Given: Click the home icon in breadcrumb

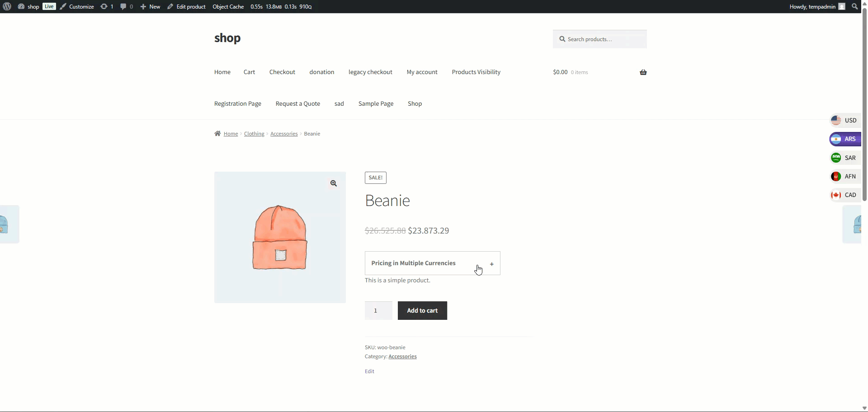Looking at the screenshot, I should [x=217, y=134].
